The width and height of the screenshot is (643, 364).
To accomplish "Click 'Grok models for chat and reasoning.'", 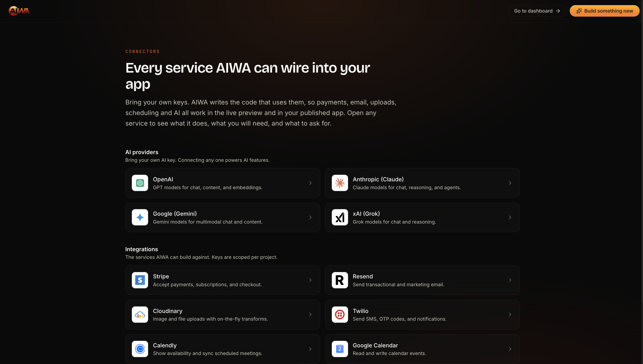I will tap(394, 222).
